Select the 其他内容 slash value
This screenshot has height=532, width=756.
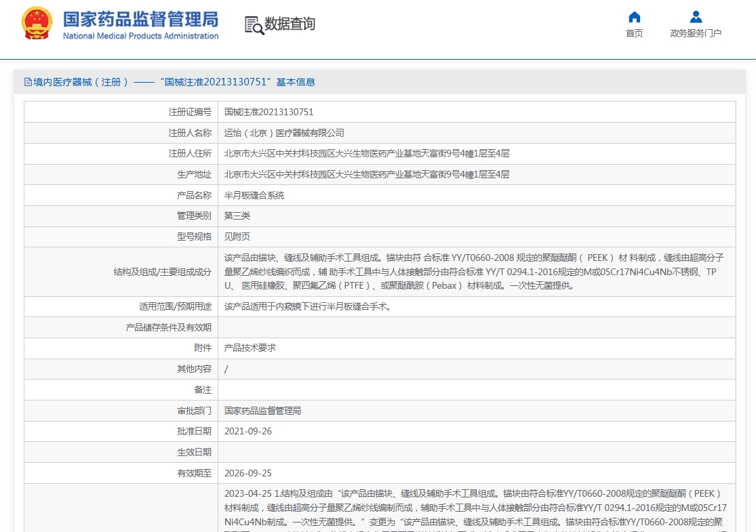tap(226, 369)
